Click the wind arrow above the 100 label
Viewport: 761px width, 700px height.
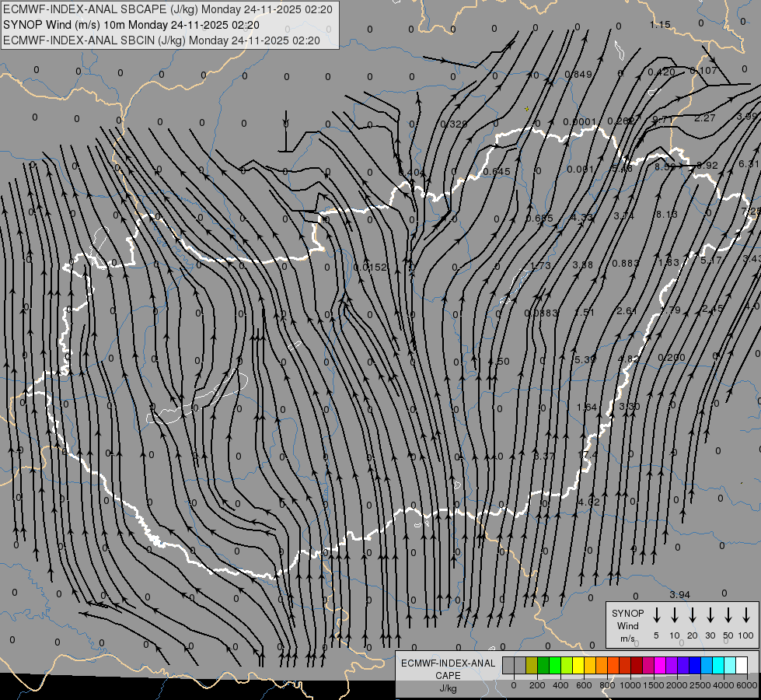pos(746,615)
